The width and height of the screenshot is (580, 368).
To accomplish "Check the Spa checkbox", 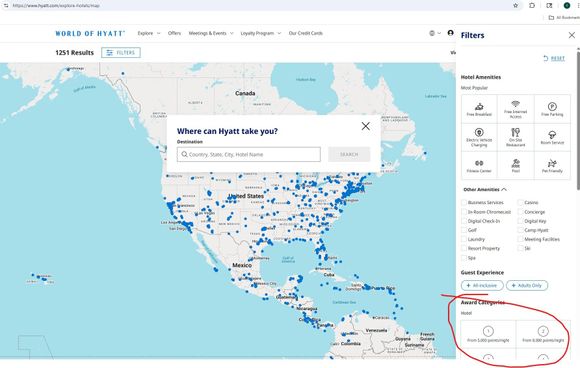I will pos(464,257).
